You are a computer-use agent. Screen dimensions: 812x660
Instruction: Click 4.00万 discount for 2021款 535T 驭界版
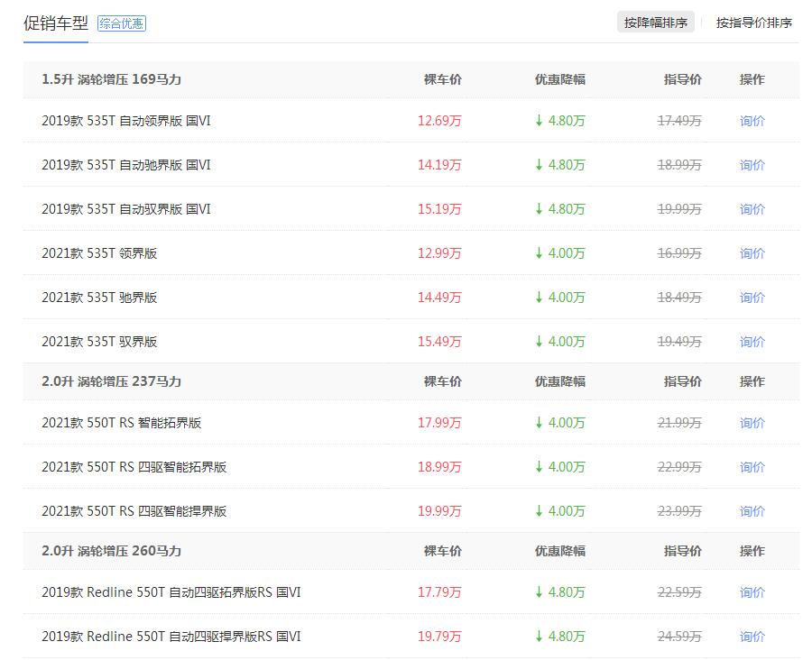560,342
